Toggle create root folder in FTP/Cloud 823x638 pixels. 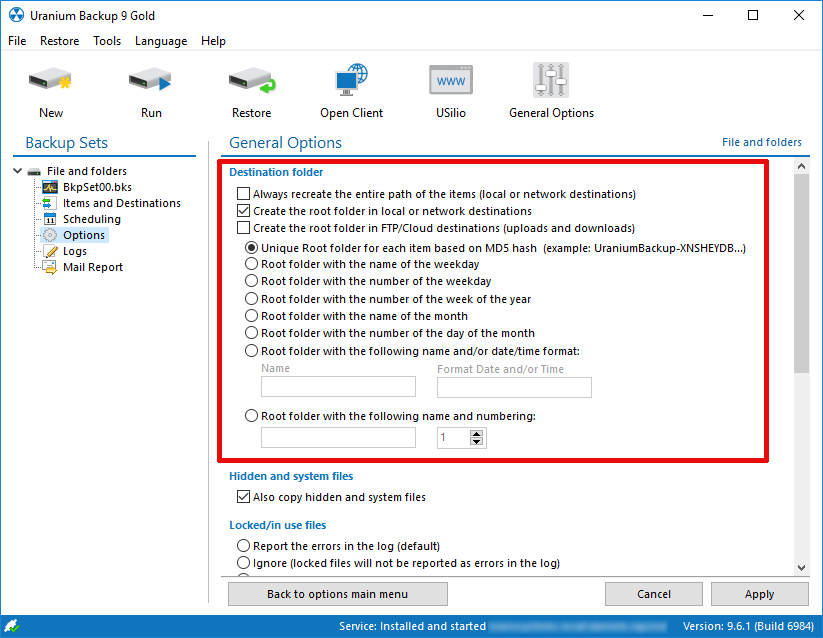243,228
